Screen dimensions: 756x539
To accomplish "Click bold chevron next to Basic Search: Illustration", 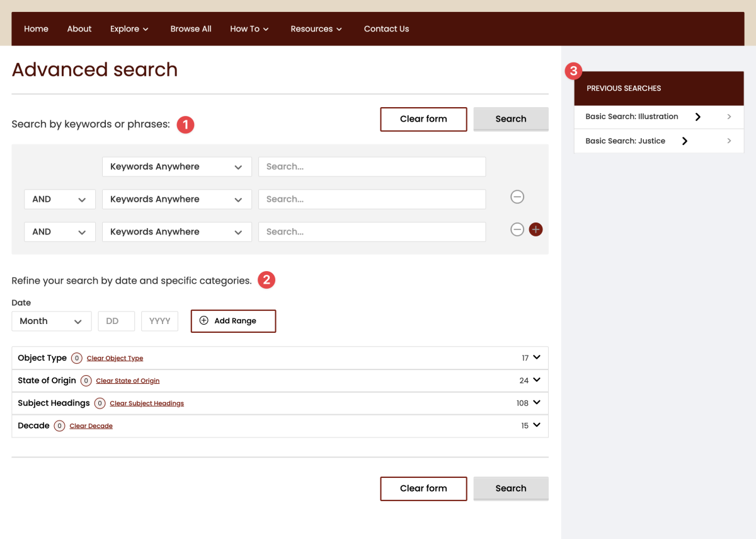I will [698, 117].
